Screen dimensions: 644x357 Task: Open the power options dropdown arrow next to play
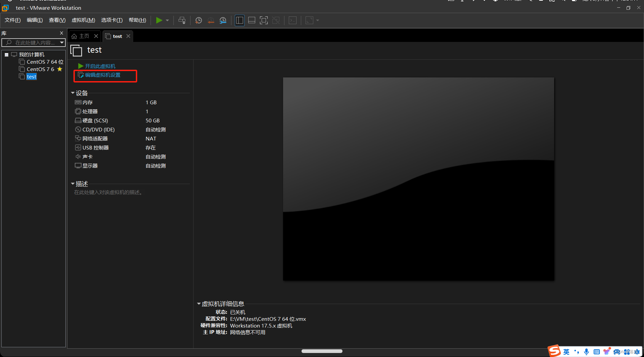[167, 20]
